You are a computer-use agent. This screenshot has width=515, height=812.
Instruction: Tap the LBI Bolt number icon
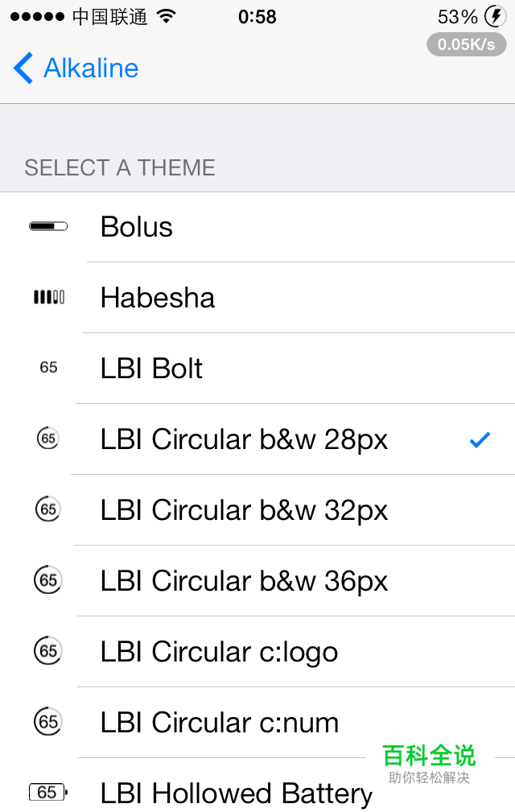(48, 368)
